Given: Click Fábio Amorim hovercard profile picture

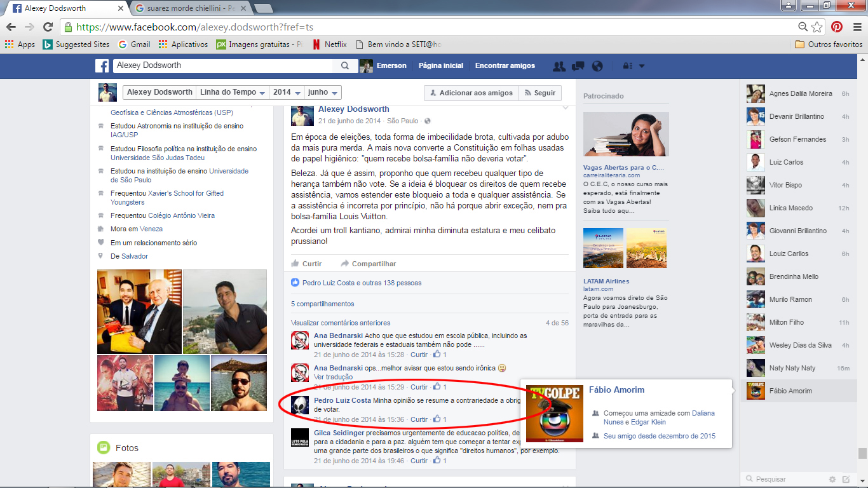Looking at the screenshot, I should pos(555,414).
